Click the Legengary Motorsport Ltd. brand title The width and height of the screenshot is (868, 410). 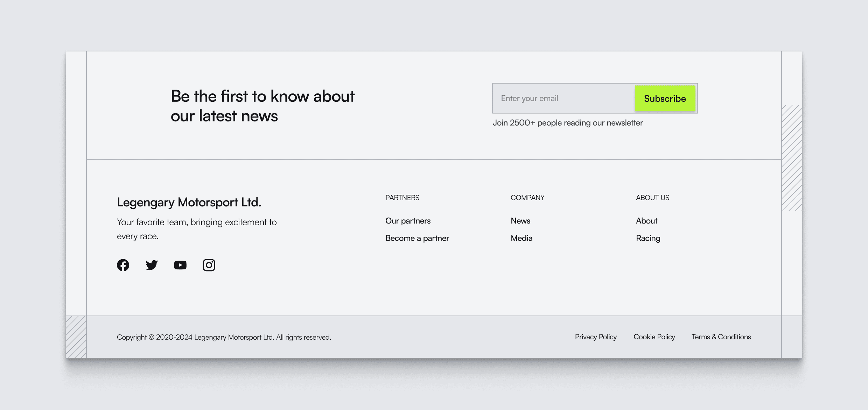click(x=189, y=202)
